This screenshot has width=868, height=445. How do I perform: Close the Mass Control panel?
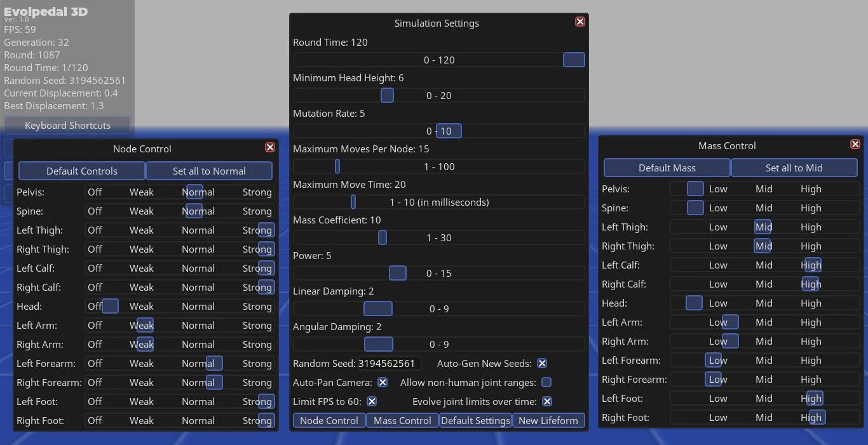tap(855, 144)
